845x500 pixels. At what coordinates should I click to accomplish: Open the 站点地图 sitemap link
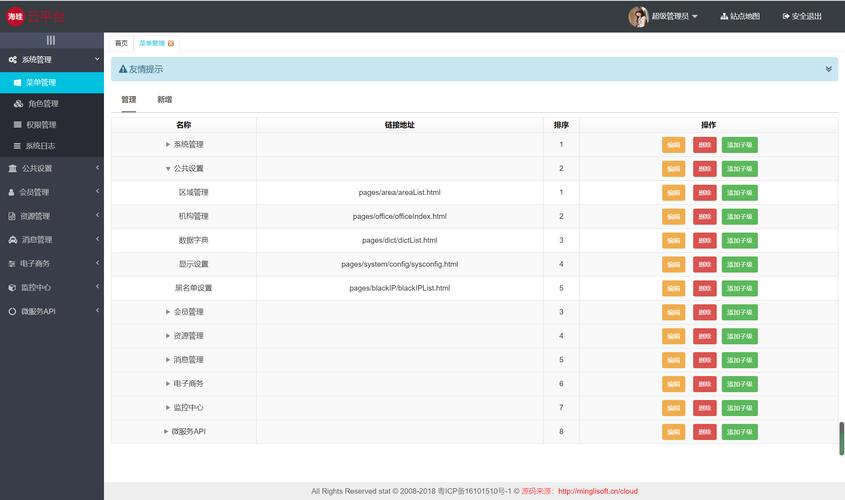740,17
